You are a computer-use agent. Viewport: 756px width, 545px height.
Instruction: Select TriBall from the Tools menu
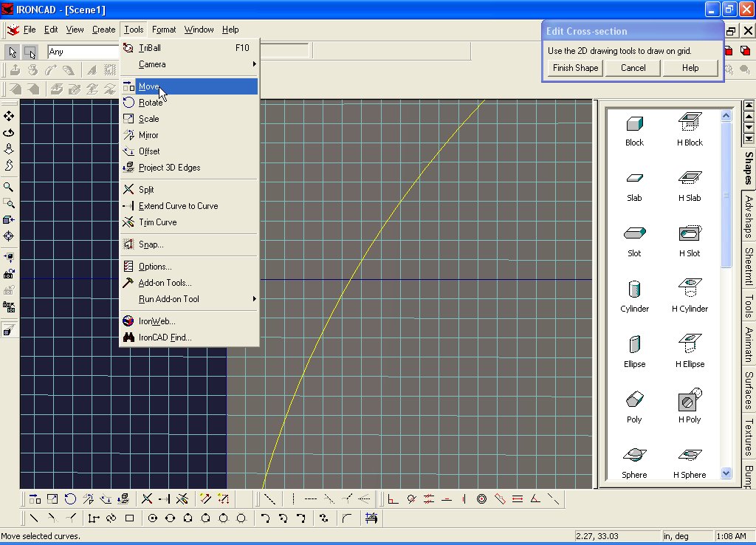(189, 48)
